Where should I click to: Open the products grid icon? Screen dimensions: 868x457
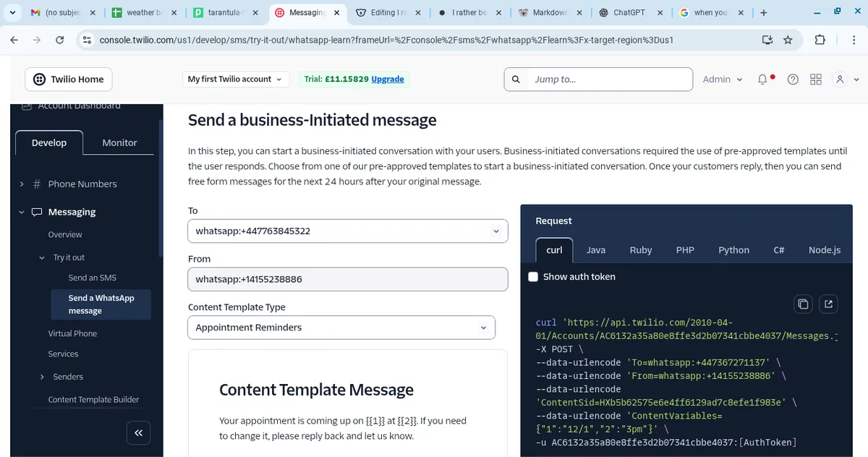tap(816, 80)
